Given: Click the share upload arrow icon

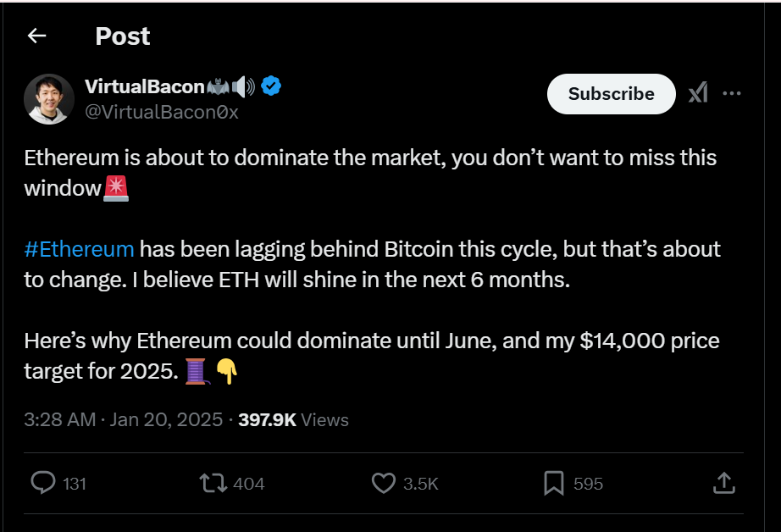Looking at the screenshot, I should tap(723, 483).
